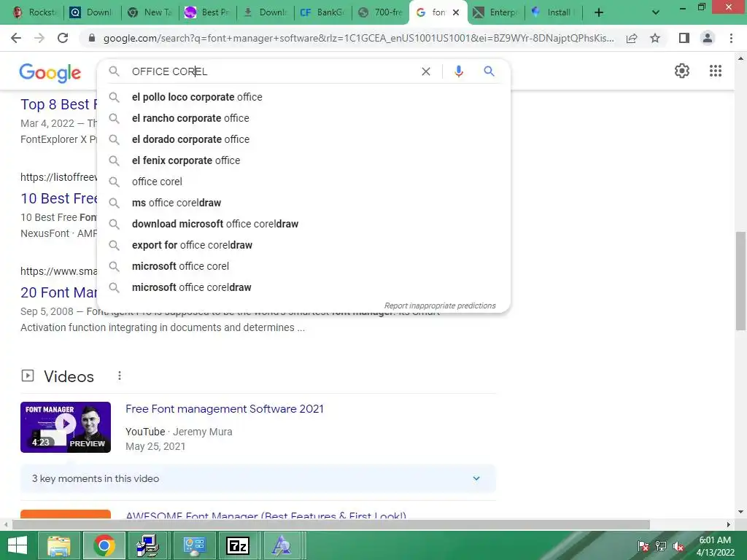
Task: Clear the search box text
Action: click(426, 71)
